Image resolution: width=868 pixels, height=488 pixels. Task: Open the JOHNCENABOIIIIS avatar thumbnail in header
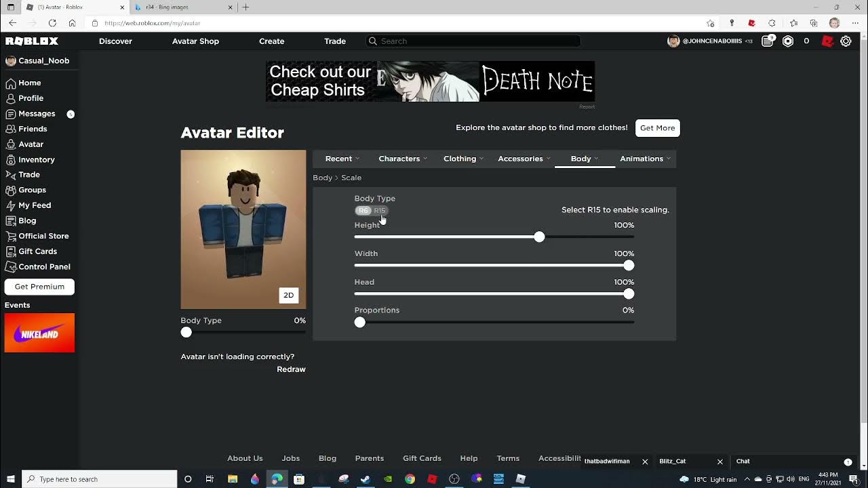[673, 41]
